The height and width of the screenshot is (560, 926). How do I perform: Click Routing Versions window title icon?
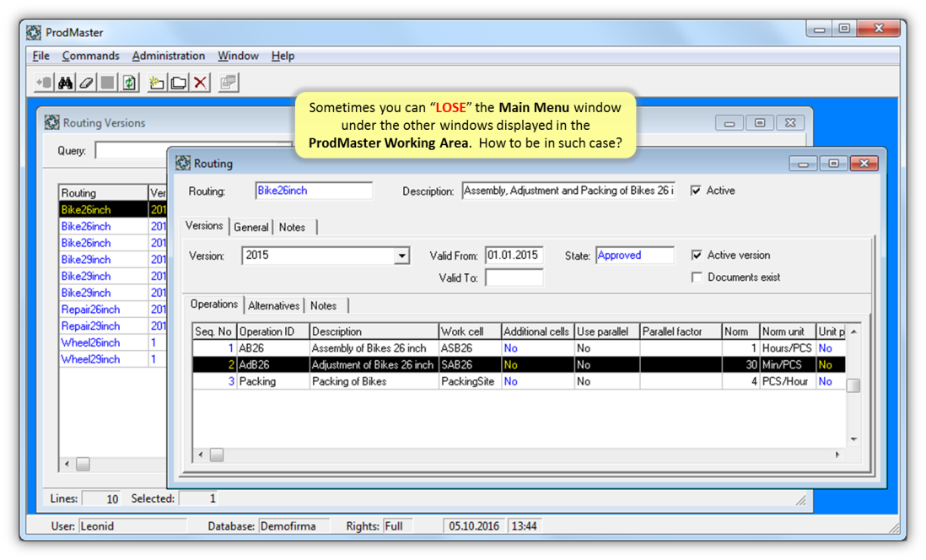pyautogui.click(x=52, y=122)
